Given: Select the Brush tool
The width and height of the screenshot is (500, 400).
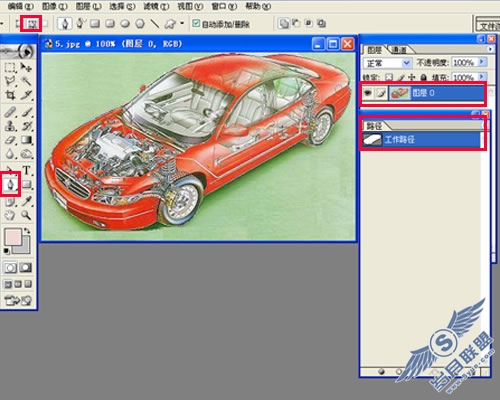Looking at the screenshot, I should click(x=26, y=112).
